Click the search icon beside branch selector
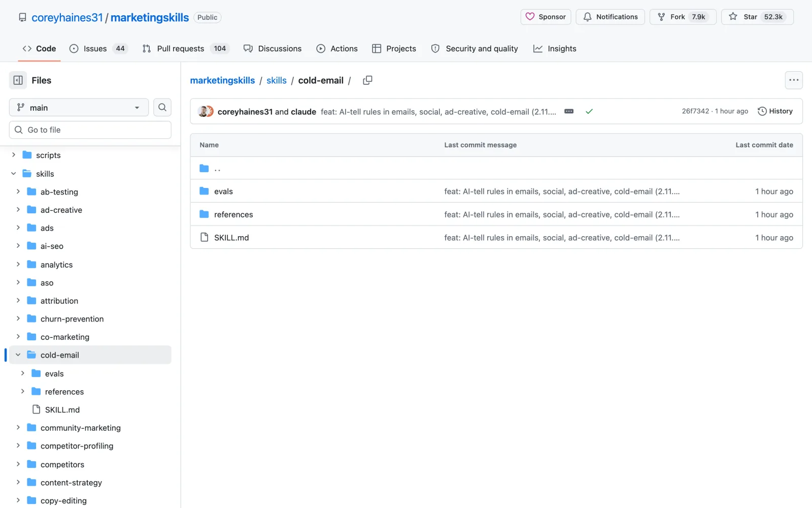The width and height of the screenshot is (812, 508). pos(162,107)
